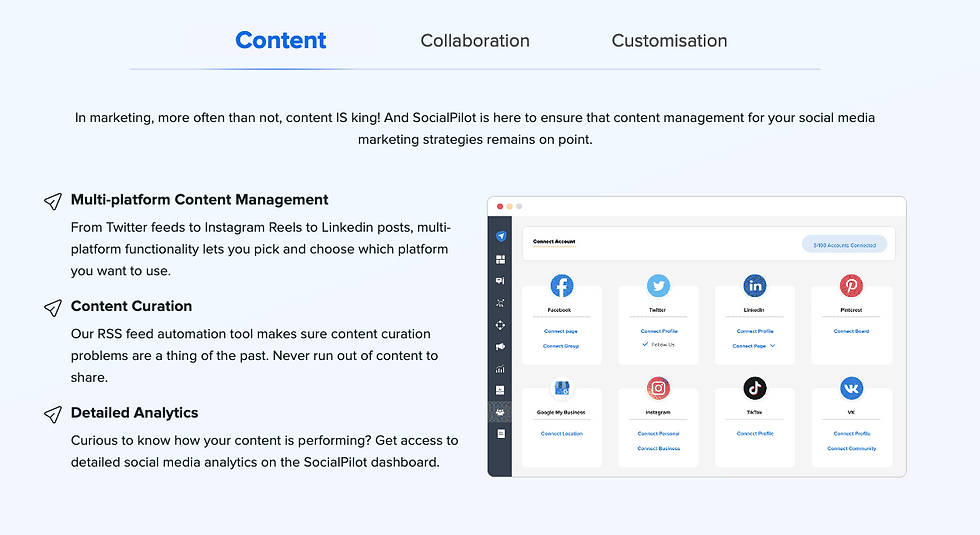Click the Content Curation heading
Screen dimensions: 980x535
click(x=131, y=306)
